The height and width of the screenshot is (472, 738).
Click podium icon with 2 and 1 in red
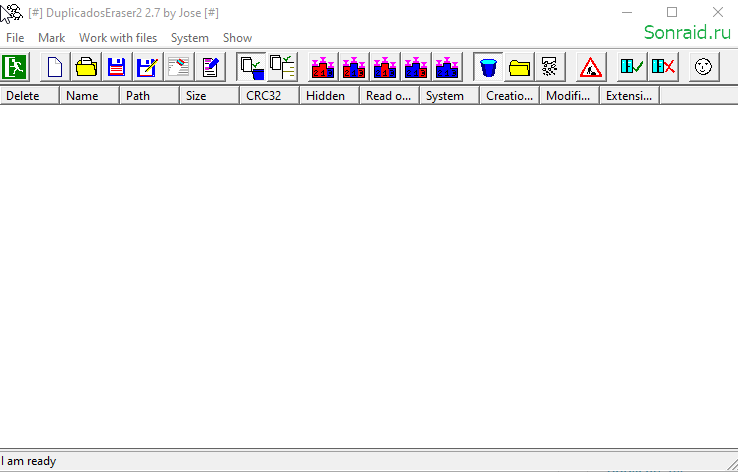323,67
